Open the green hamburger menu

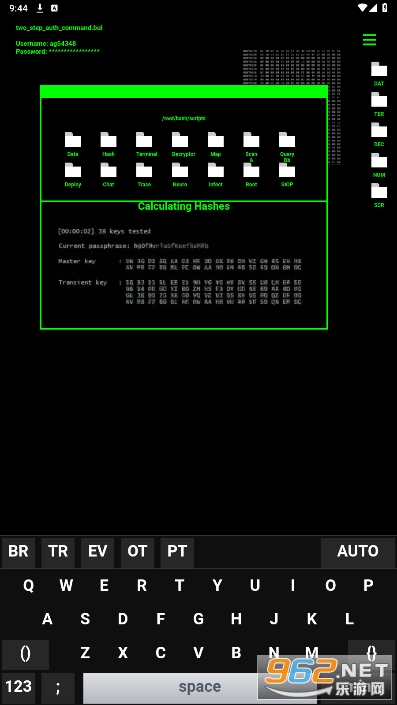(x=369, y=40)
